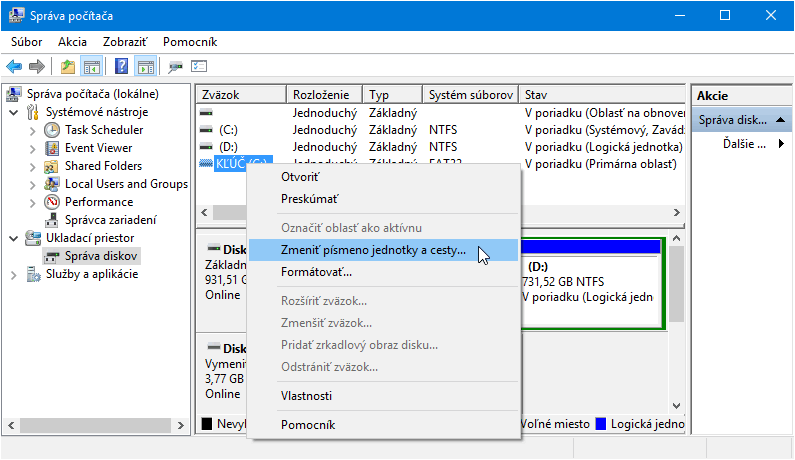Select Performance icon in the tree
This screenshot has height=460, width=795.
tap(52, 202)
